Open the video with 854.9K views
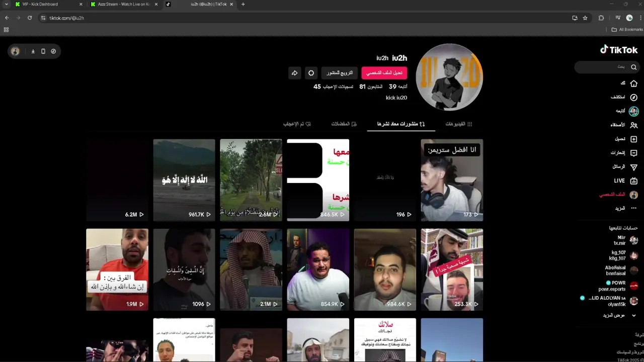Screen dimensions: 644x362 pos(318,269)
